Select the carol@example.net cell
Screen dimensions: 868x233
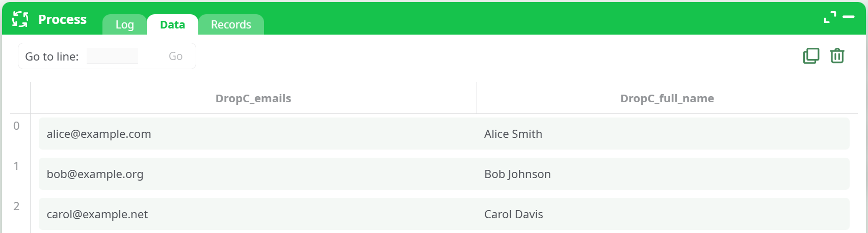pos(97,214)
